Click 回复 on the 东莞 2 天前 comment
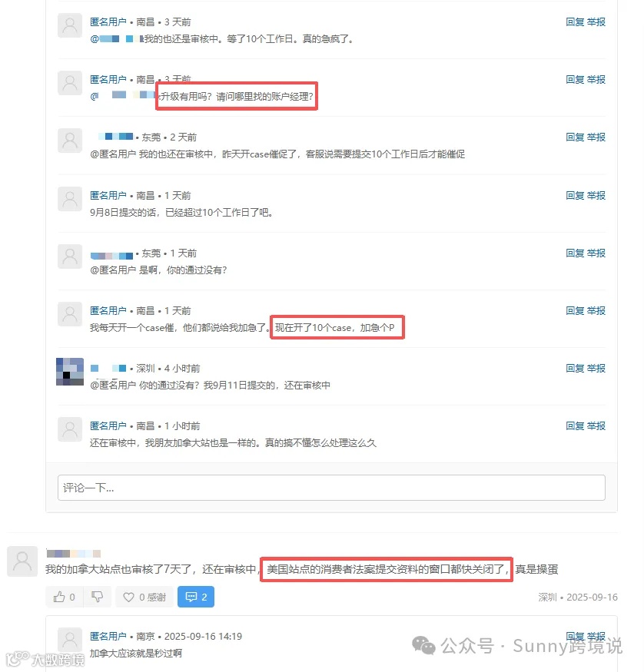The image size is (644, 672). (x=575, y=137)
